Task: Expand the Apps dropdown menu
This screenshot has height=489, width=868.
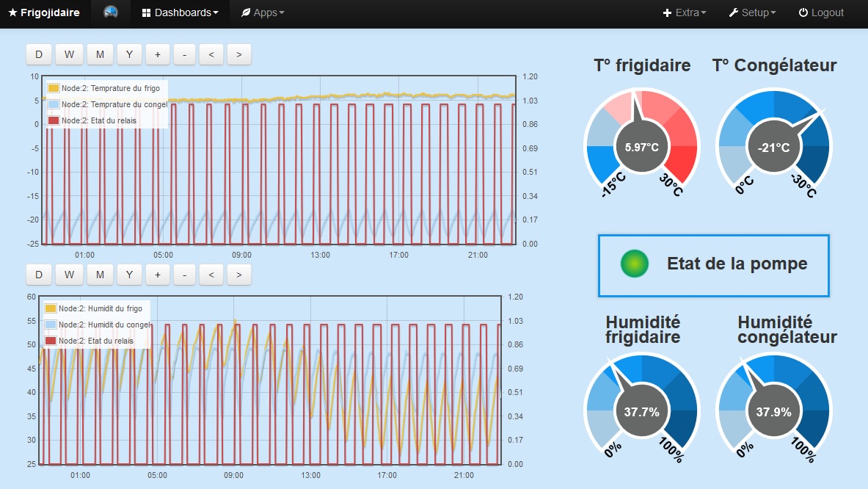Action: click(x=263, y=12)
